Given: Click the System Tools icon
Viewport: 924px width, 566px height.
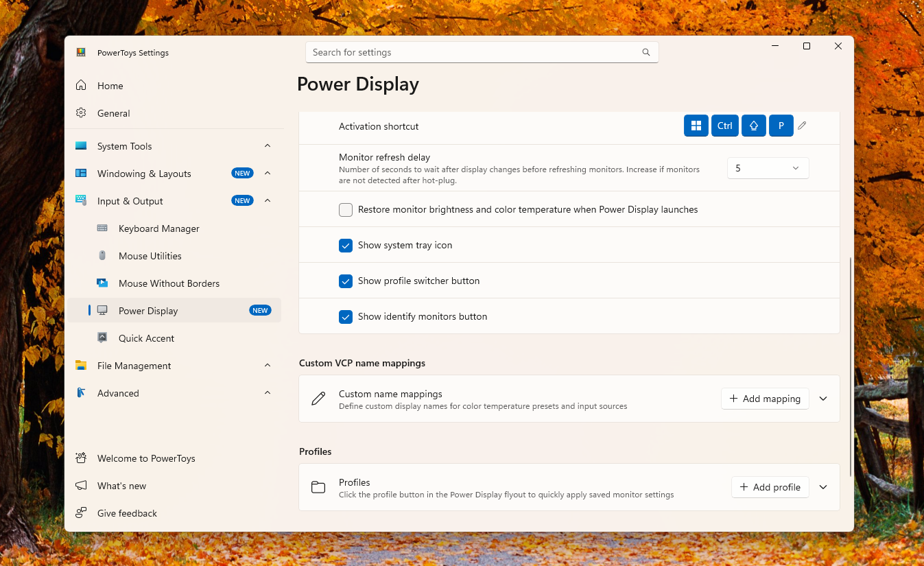Looking at the screenshot, I should click(x=81, y=146).
